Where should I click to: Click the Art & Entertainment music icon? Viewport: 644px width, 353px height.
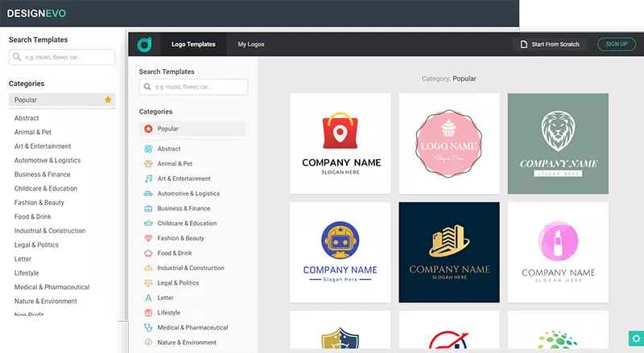point(148,179)
